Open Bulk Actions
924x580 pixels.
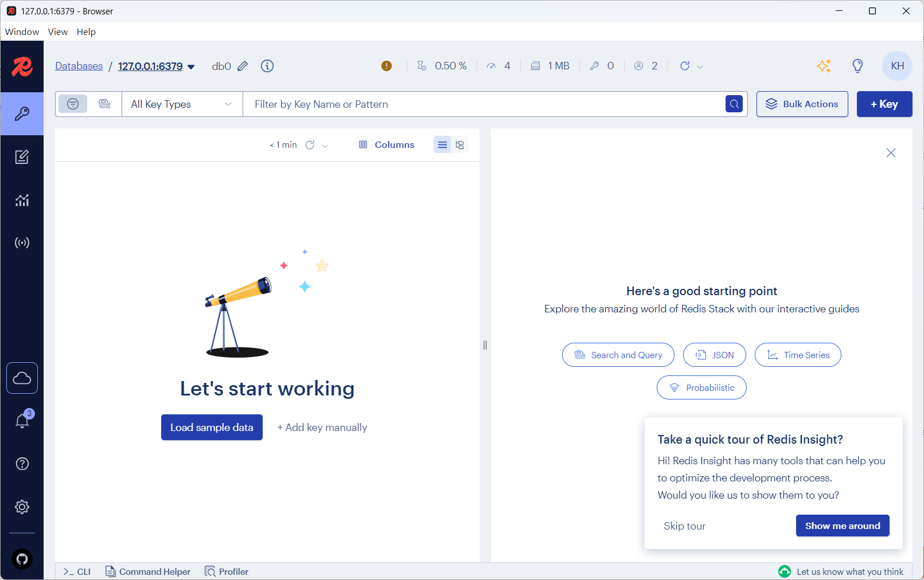pyautogui.click(x=802, y=104)
